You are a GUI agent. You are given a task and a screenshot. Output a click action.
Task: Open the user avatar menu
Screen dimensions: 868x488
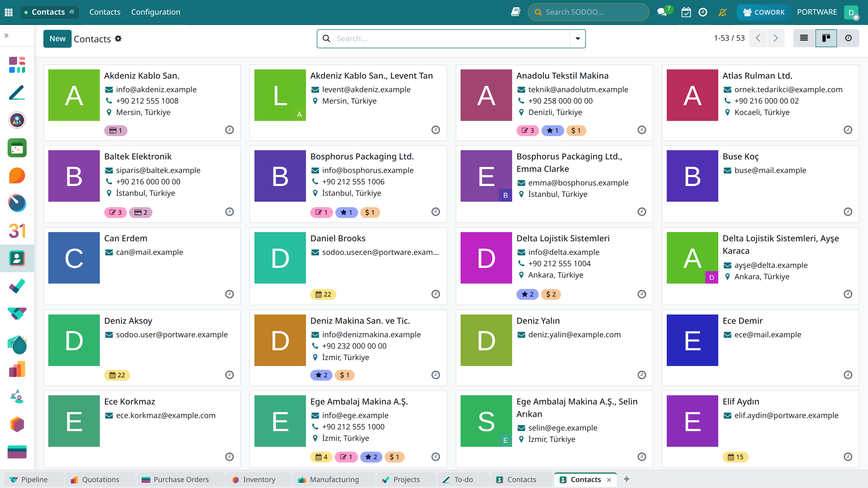tap(851, 12)
